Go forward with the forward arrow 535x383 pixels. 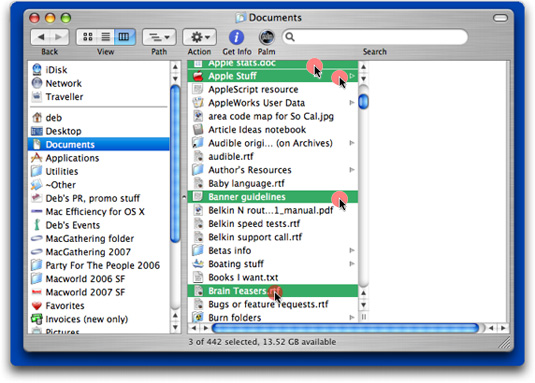[x=59, y=37]
